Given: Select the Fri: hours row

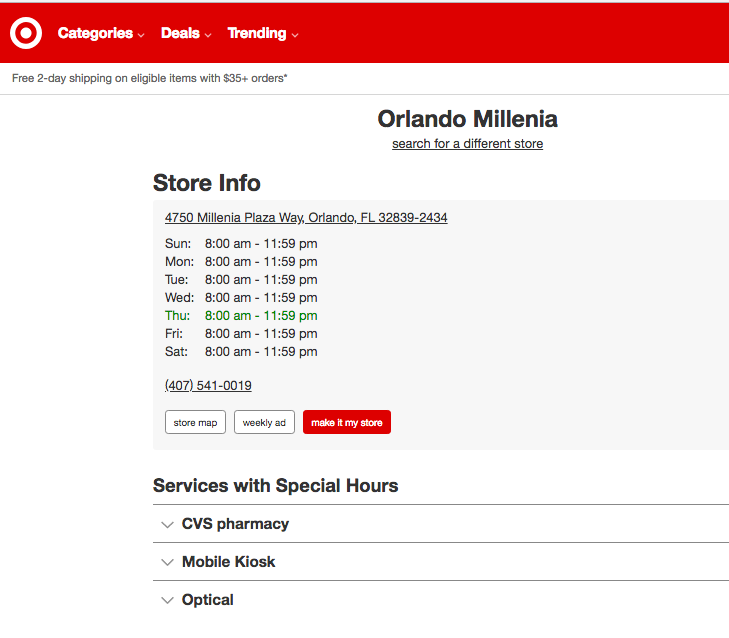Looking at the screenshot, I should 241,334.
